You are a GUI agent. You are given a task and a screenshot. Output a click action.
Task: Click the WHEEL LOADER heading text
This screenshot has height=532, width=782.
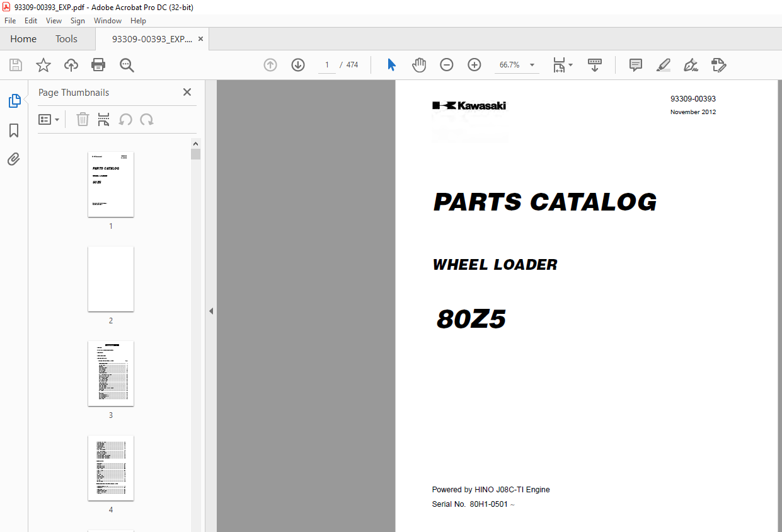[x=495, y=265]
